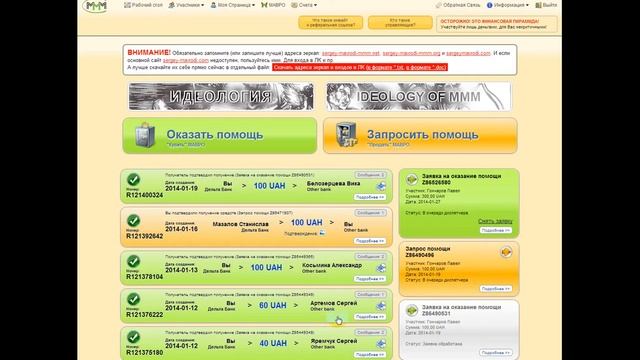
Task: Open the МАВРО menu item
Action: tap(273, 5)
